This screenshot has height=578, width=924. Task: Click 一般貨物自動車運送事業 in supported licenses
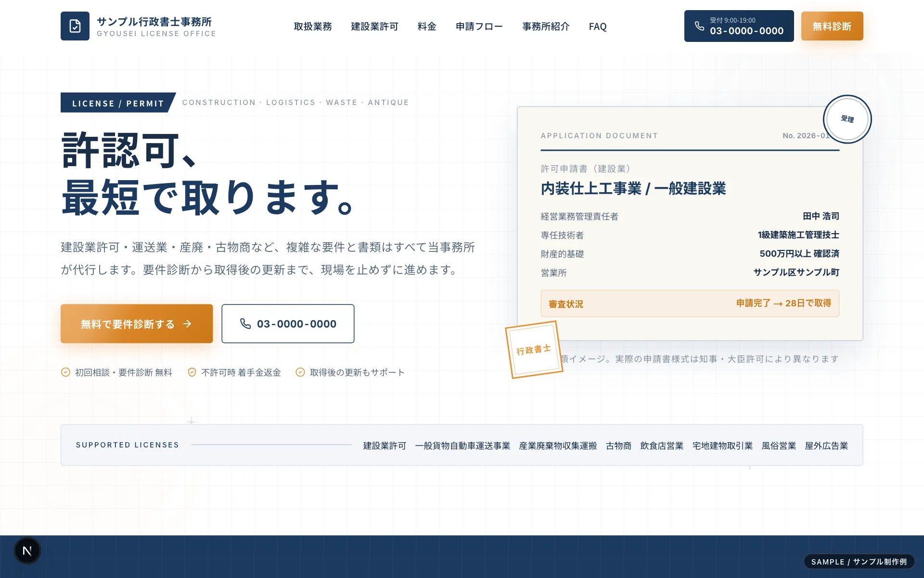[x=462, y=446]
